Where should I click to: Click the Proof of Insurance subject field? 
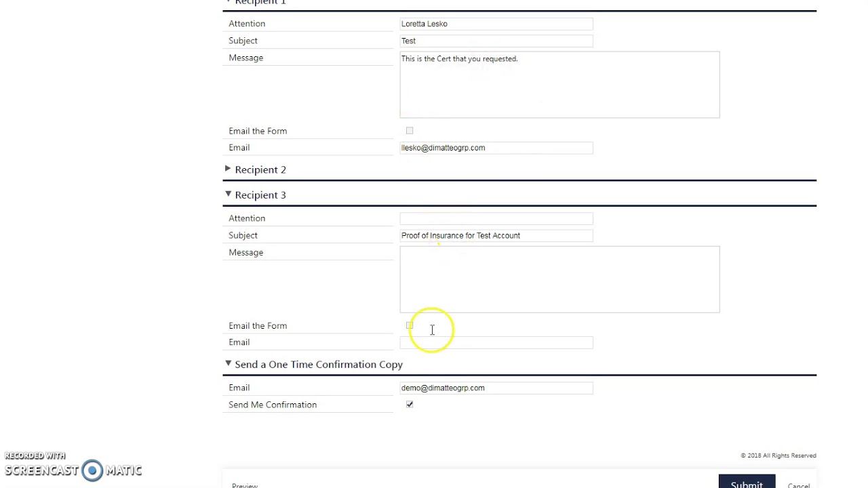[x=496, y=235]
